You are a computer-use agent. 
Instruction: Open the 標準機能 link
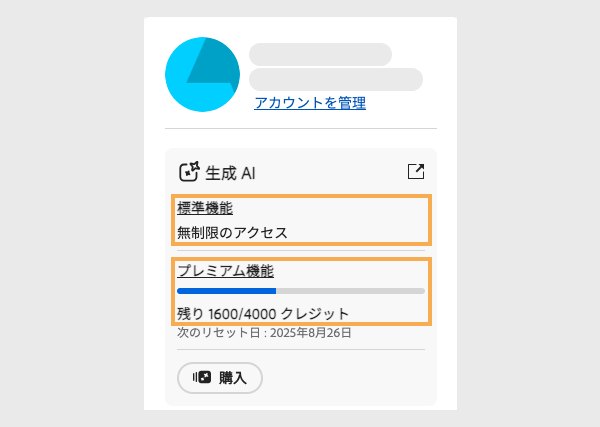coord(205,209)
